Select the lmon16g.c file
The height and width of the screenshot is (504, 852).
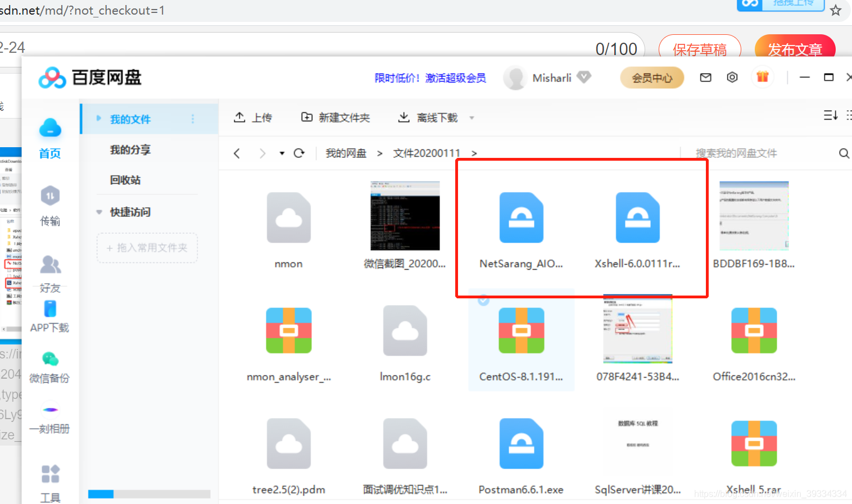point(405,330)
